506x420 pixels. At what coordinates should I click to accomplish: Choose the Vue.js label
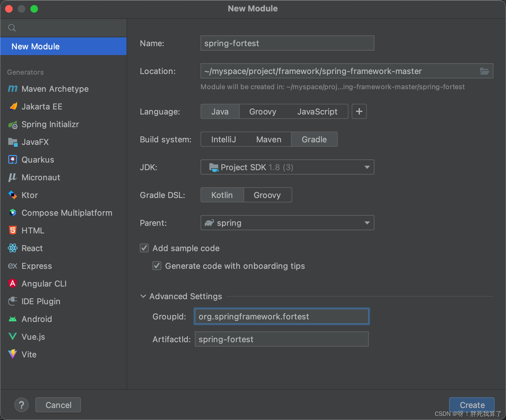point(33,337)
